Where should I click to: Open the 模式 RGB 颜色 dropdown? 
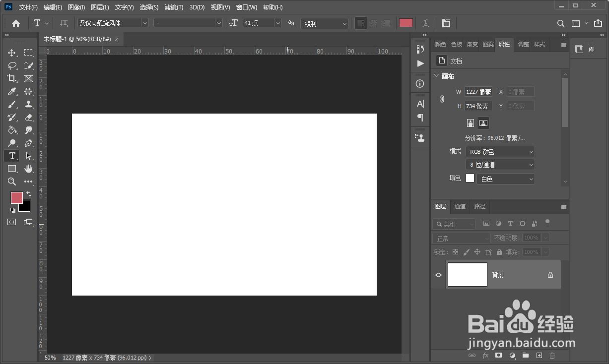tap(500, 152)
